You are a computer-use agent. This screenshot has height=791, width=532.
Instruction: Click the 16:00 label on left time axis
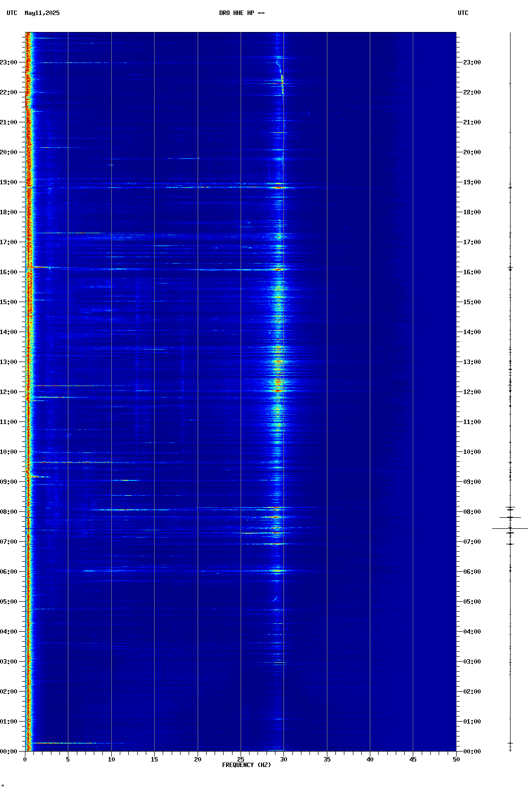[x=8, y=272]
